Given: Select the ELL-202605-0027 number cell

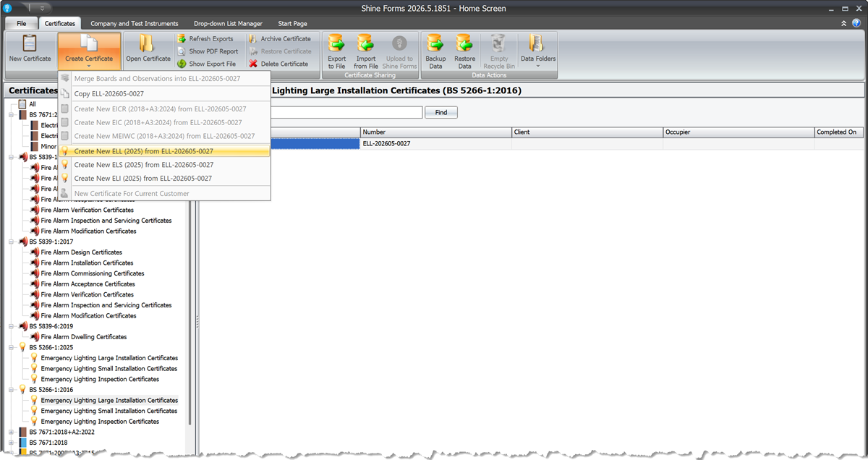Looking at the screenshot, I should (435, 144).
